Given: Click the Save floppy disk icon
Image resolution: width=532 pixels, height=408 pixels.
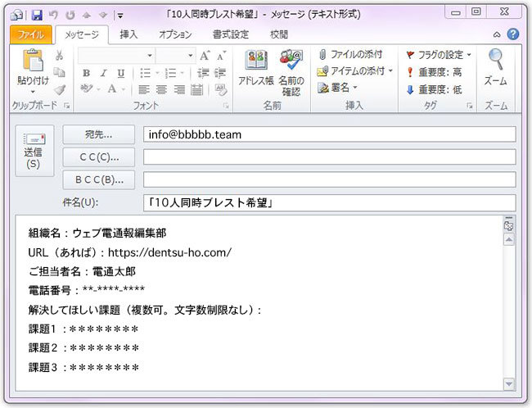Looking at the screenshot, I should click(37, 15).
